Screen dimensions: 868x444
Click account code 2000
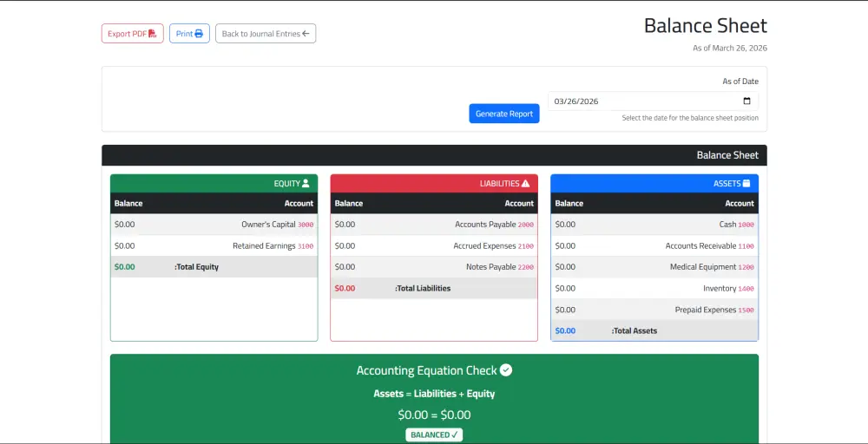click(526, 225)
